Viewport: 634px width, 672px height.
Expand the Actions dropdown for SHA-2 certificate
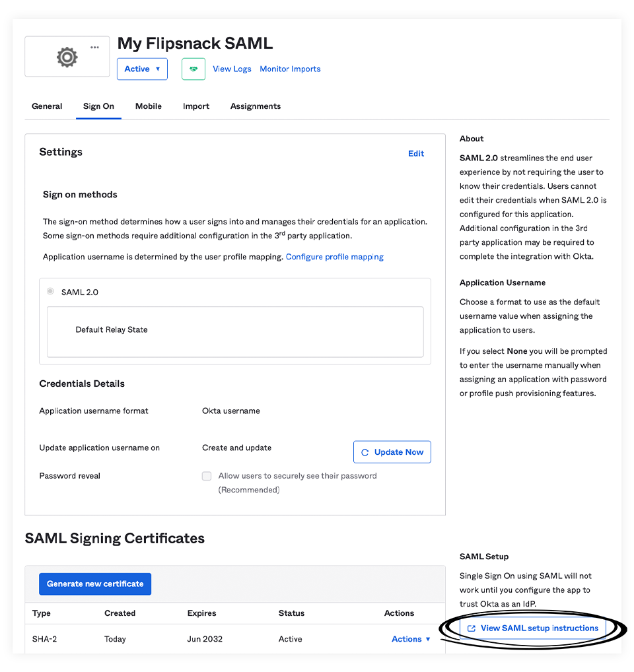411,639
